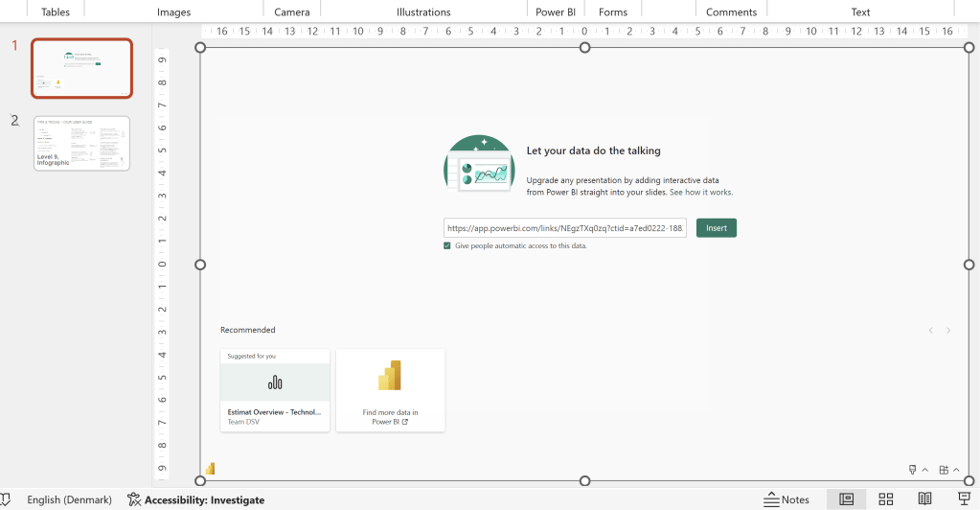The width and height of the screenshot is (980, 510).
Task: Switch to Normal view in status bar
Action: coord(846,499)
